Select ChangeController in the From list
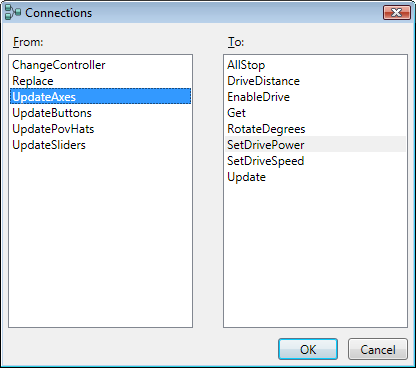Screen dimensions: 416x368 pyautogui.click(x=100, y=65)
